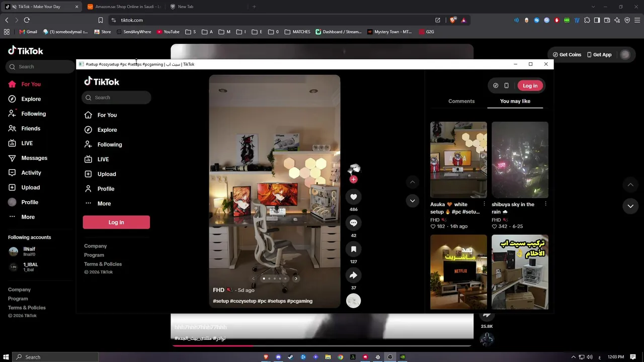Open the Windows notification center icon
The image size is (644, 362).
pos(634,357)
